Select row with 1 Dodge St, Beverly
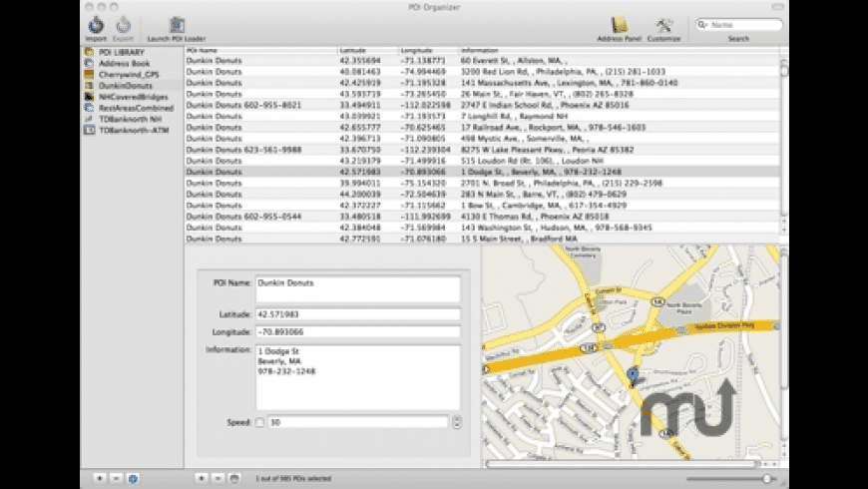 [482, 172]
